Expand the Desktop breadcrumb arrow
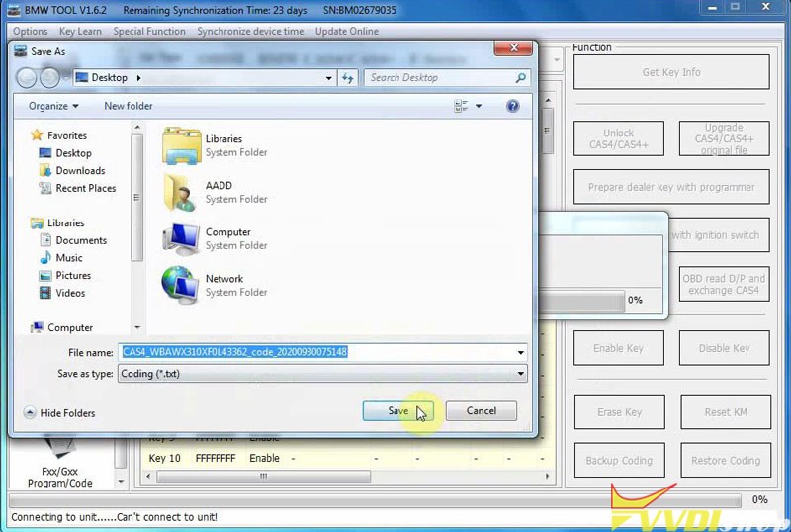 tap(138, 78)
